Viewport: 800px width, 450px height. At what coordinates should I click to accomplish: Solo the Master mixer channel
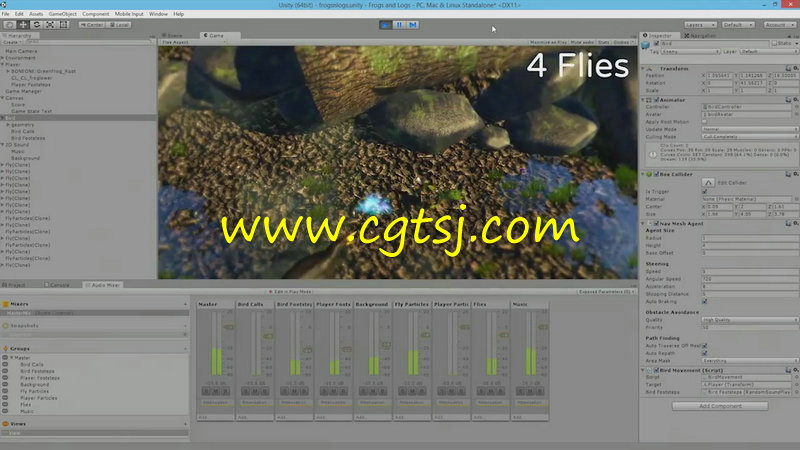point(206,391)
